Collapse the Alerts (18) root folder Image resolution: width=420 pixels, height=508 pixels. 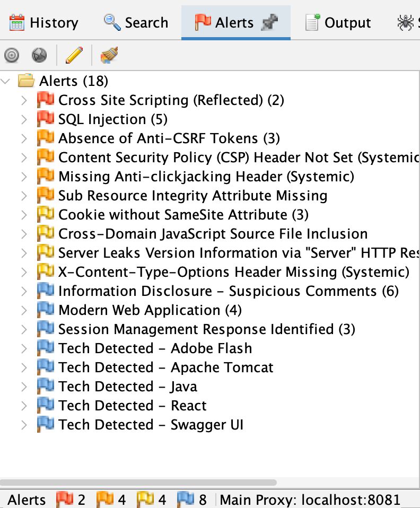click(5, 81)
